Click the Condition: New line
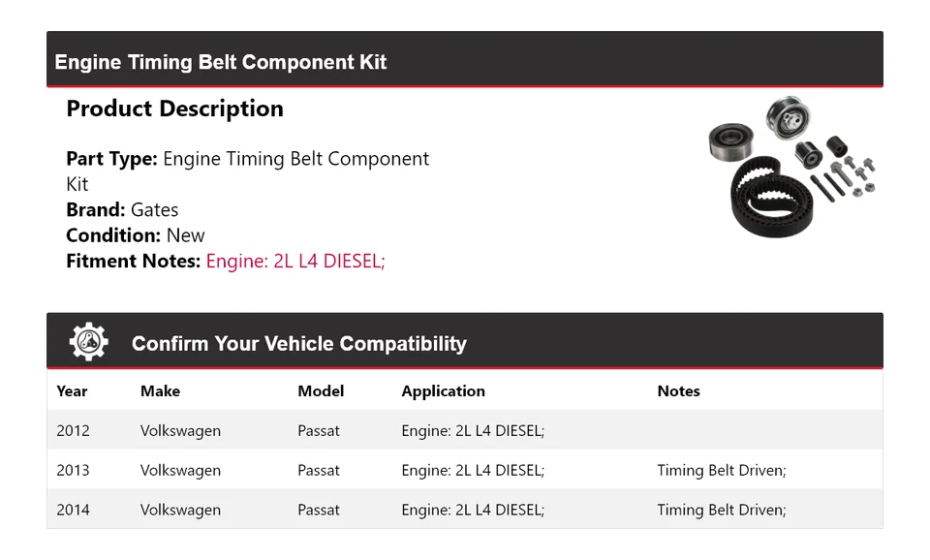Viewport: 930px width, 560px height. point(136,235)
